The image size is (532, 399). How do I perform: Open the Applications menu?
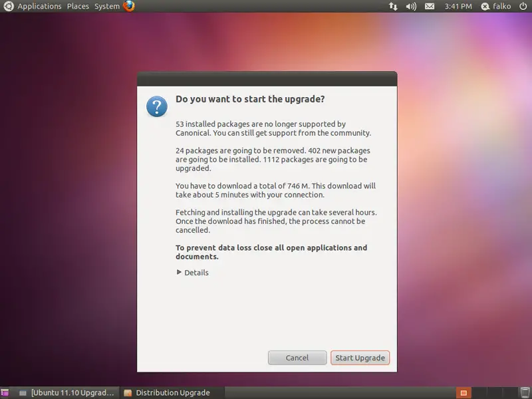[x=39, y=6]
